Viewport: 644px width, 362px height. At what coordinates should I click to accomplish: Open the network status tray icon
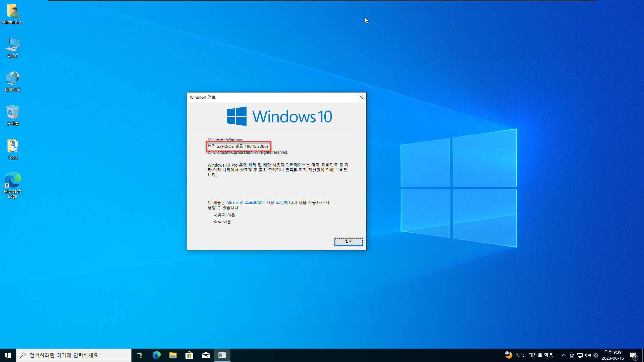click(580, 355)
